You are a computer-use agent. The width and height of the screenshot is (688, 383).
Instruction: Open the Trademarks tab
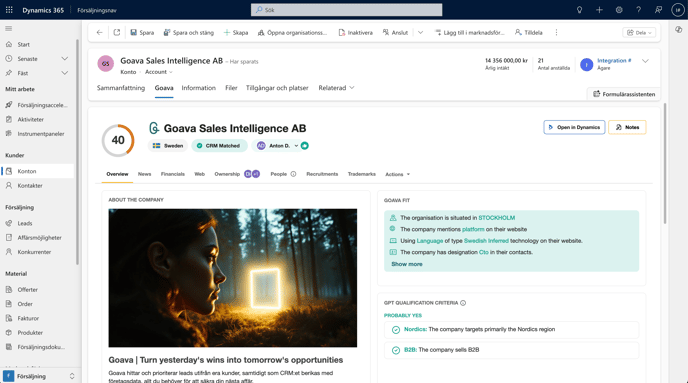[x=362, y=174]
